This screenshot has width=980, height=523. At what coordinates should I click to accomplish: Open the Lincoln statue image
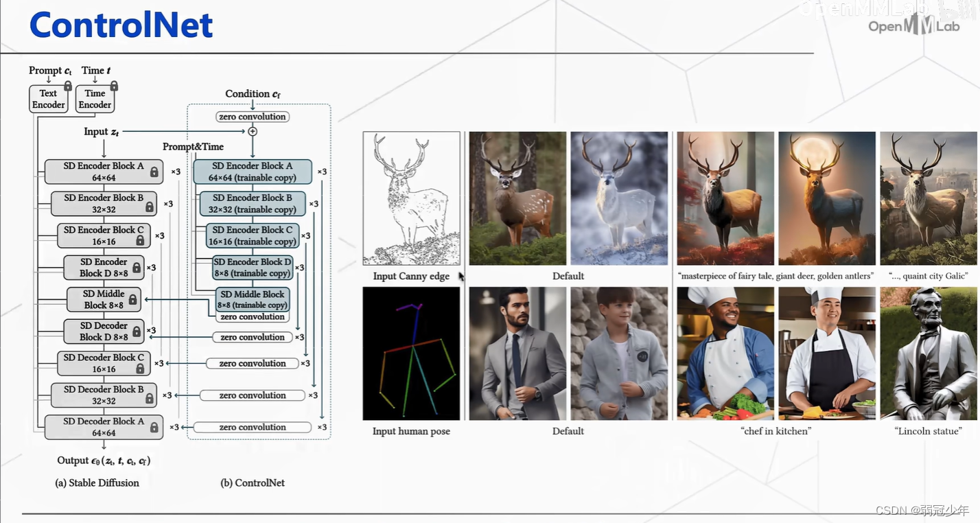[x=929, y=353]
